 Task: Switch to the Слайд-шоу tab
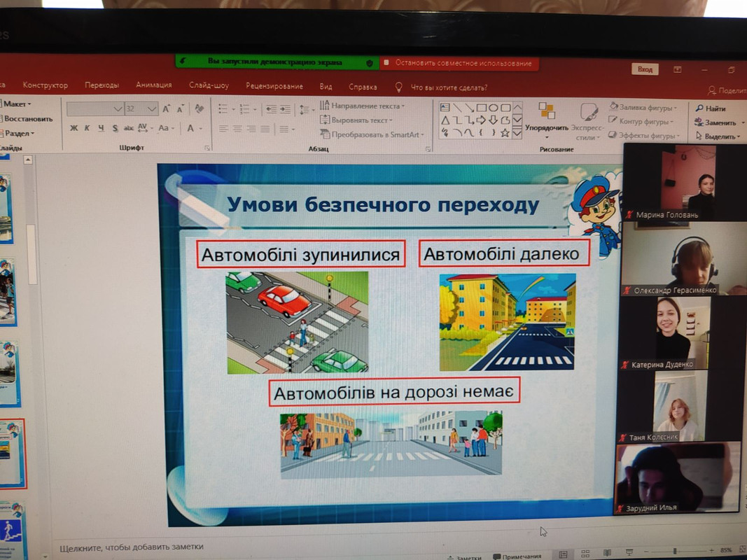pyautogui.click(x=209, y=85)
